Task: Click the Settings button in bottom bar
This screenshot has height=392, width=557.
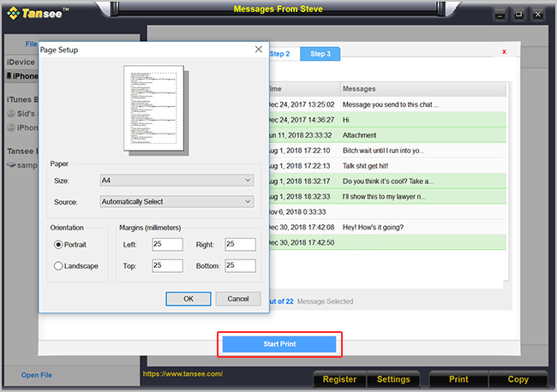Action: pos(393,379)
